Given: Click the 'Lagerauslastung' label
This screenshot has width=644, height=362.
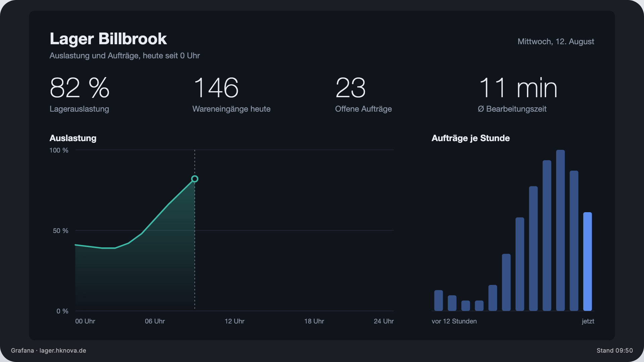Looking at the screenshot, I should 79,109.
